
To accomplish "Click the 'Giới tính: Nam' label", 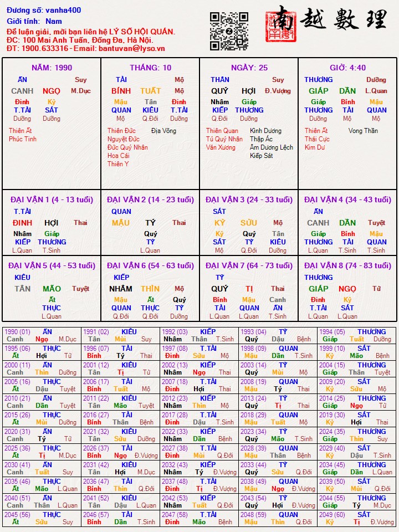I will pyautogui.click(x=34, y=21).
